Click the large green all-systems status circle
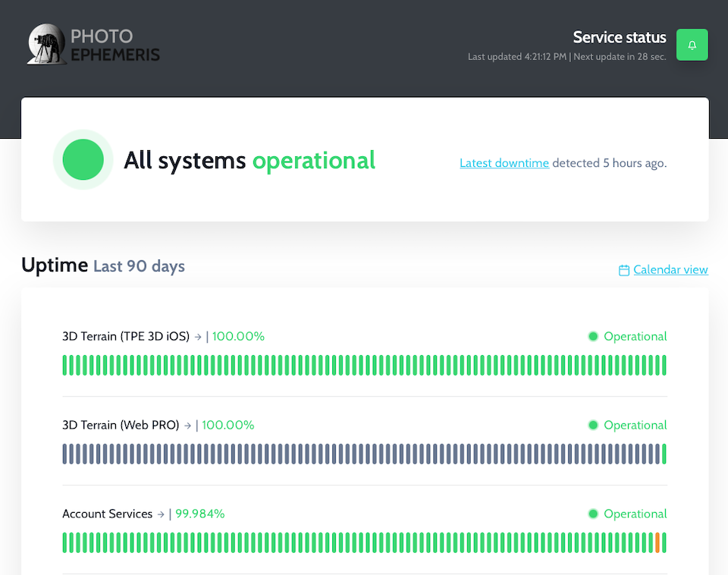The width and height of the screenshot is (728, 575). point(83,159)
